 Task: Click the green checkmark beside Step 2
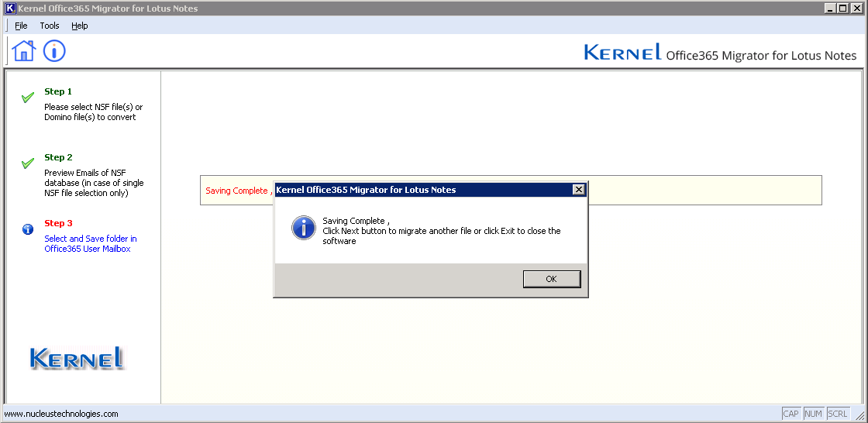(x=28, y=163)
